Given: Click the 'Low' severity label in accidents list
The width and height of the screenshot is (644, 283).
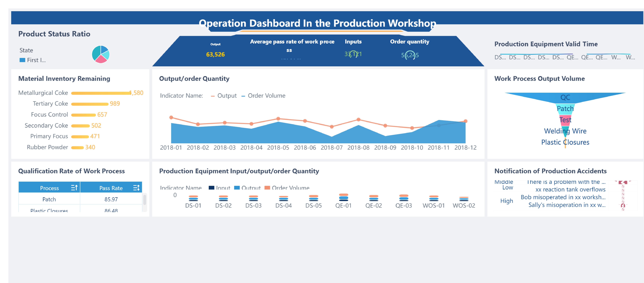Looking at the screenshot, I should point(508,188).
